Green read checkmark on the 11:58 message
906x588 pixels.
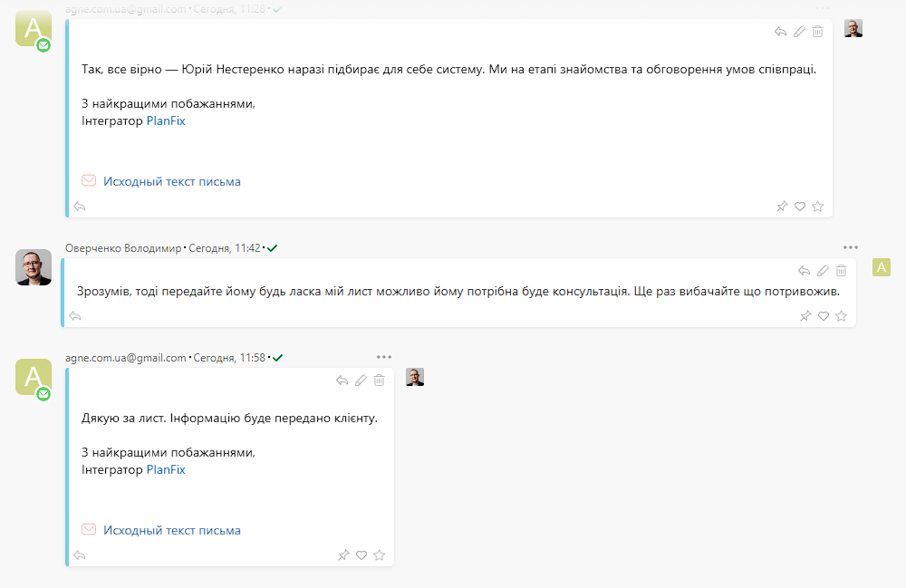277,358
